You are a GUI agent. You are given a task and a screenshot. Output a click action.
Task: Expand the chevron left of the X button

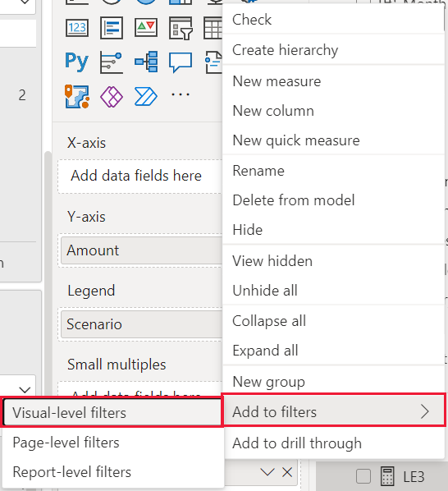click(267, 472)
